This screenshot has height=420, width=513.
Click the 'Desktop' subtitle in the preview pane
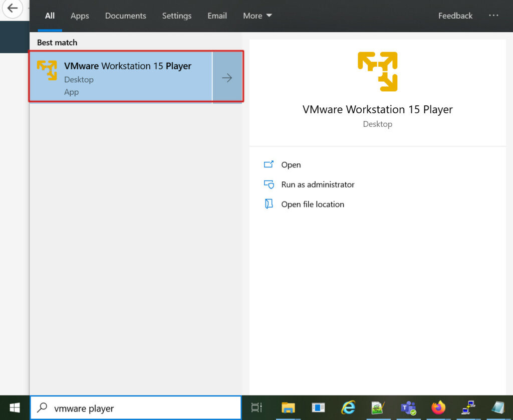point(378,124)
